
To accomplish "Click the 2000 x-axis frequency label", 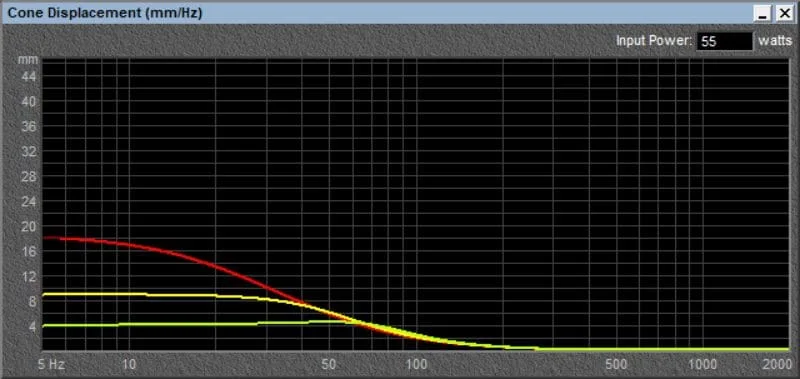I will (x=778, y=364).
